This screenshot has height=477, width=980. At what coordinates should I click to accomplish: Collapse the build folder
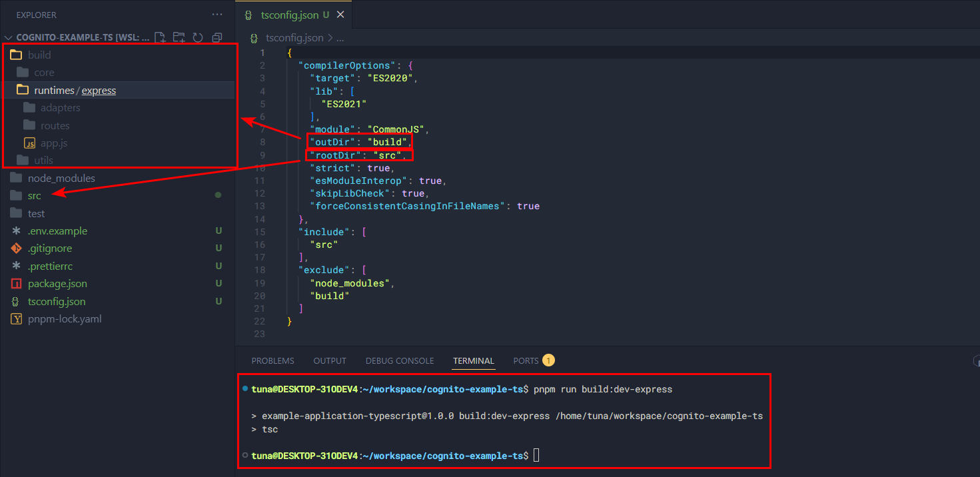pos(39,55)
